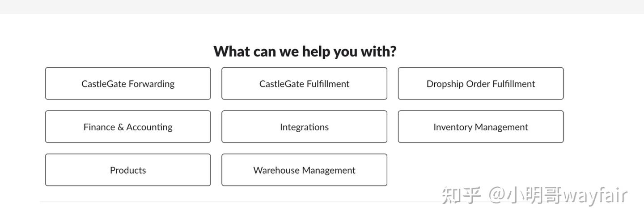View help for Integrations
644x224 pixels.
pyautogui.click(x=304, y=127)
